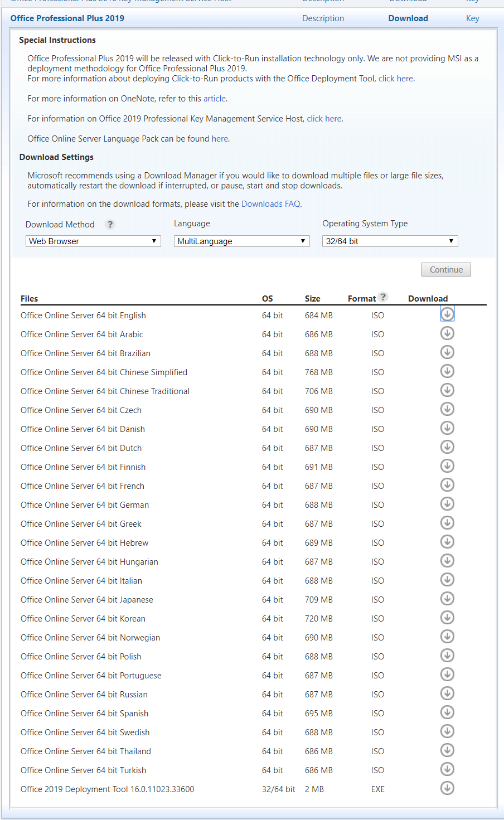The height and width of the screenshot is (820, 504).
Task: Open the Language dropdown showing MultiLanguage
Action: [x=242, y=241]
